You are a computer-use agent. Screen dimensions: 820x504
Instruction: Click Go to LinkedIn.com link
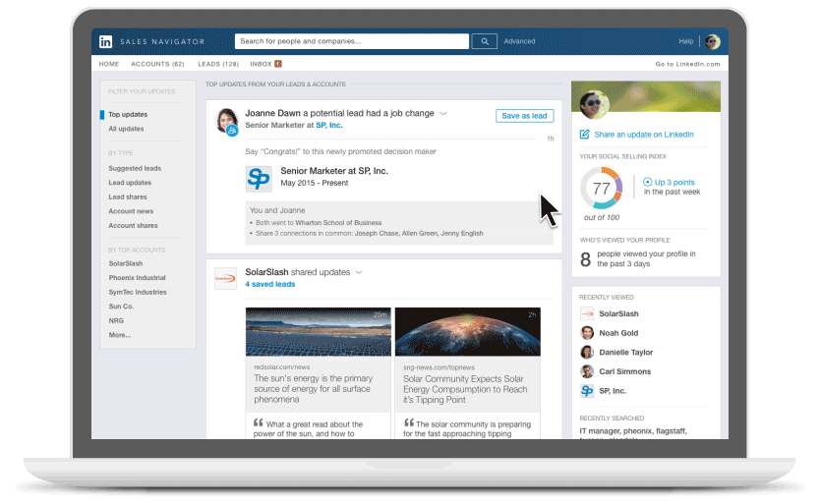point(687,64)
